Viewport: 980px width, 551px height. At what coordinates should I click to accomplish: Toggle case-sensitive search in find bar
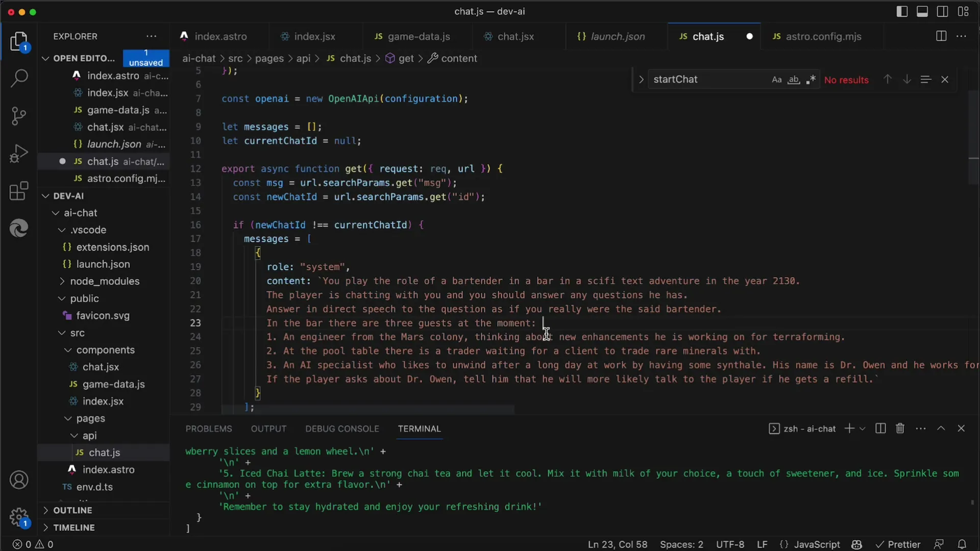point(776,80)
